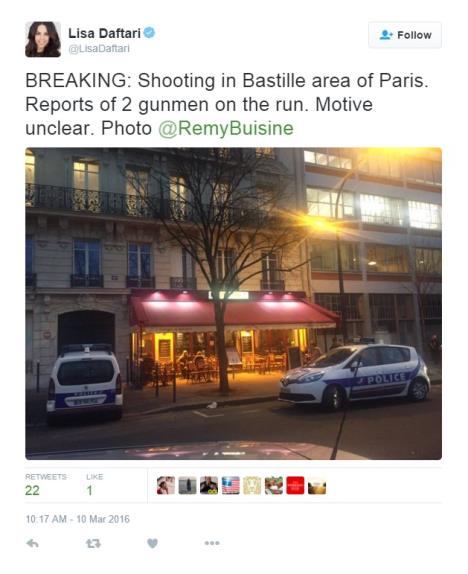Open the more options ellipsis menu
The height and width of the screenshot is (574, 468).
212,543
